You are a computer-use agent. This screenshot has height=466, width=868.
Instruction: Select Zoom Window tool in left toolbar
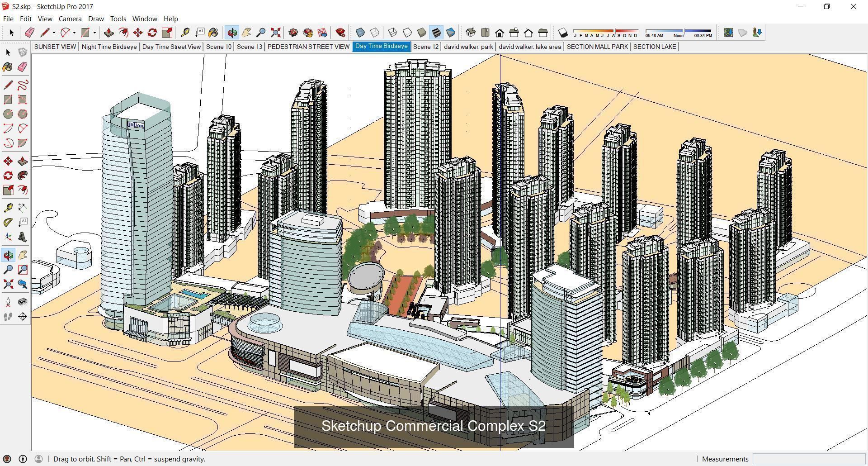[x=23, y=270]
